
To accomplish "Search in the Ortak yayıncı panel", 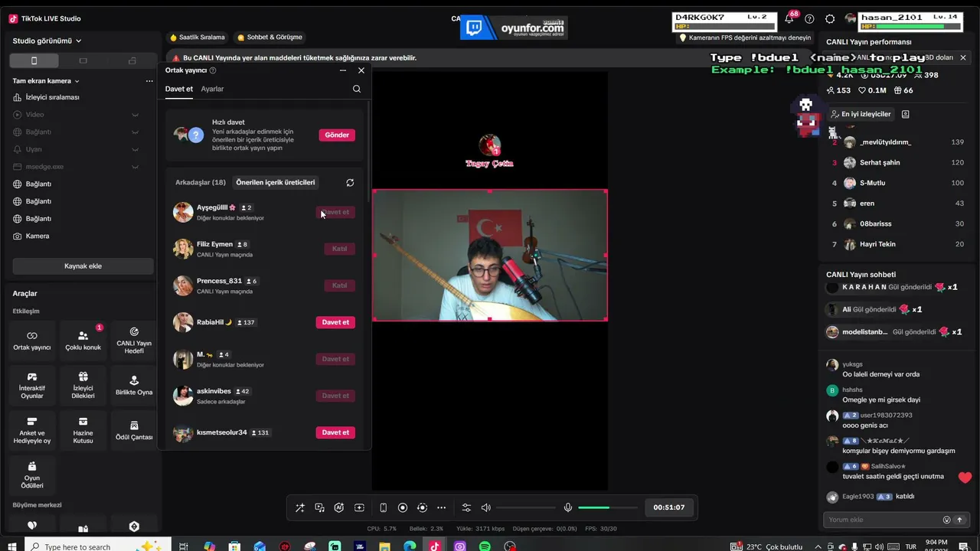I will click(x=357, y=89).
